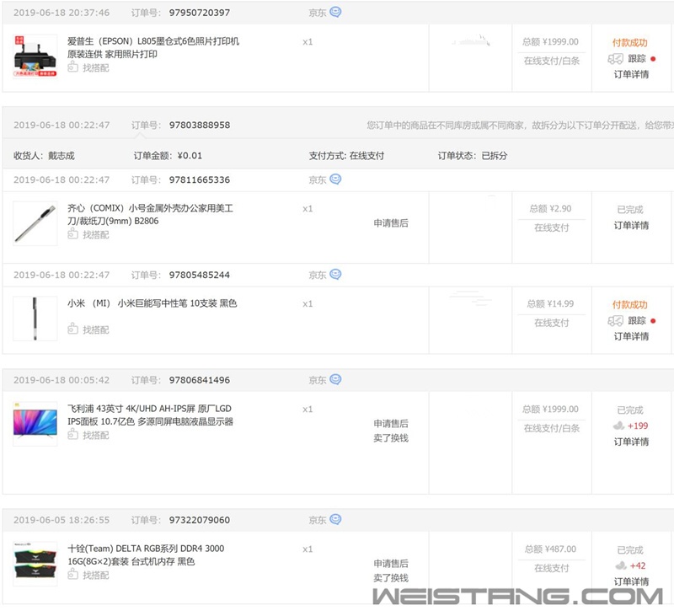Open product link 十铨 Team DELTA RGB
Screen dimensions: 674x616
pyautogui.click(x=146, y=555)
